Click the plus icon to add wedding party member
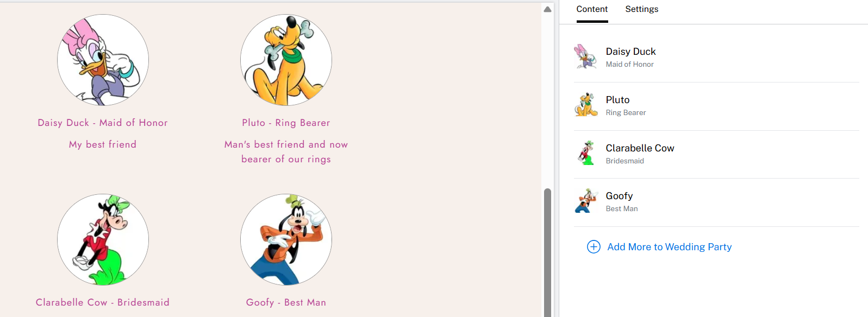 point(594,247)
